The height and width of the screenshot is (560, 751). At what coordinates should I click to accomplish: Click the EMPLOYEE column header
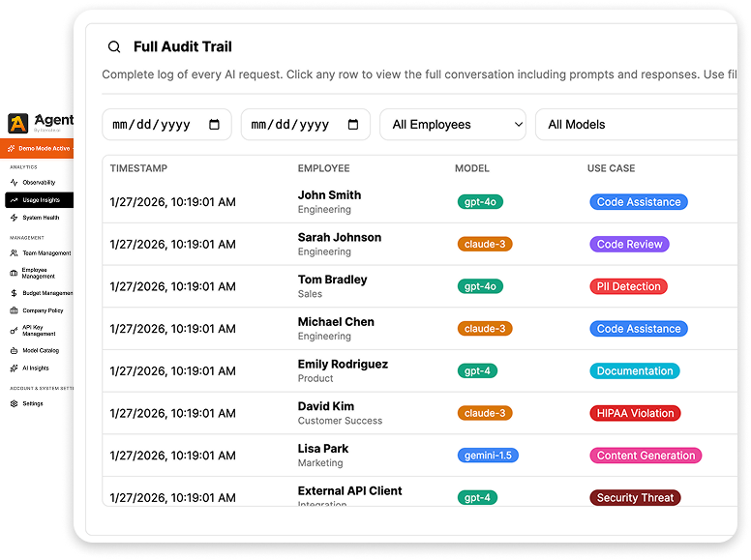(324, 168)
